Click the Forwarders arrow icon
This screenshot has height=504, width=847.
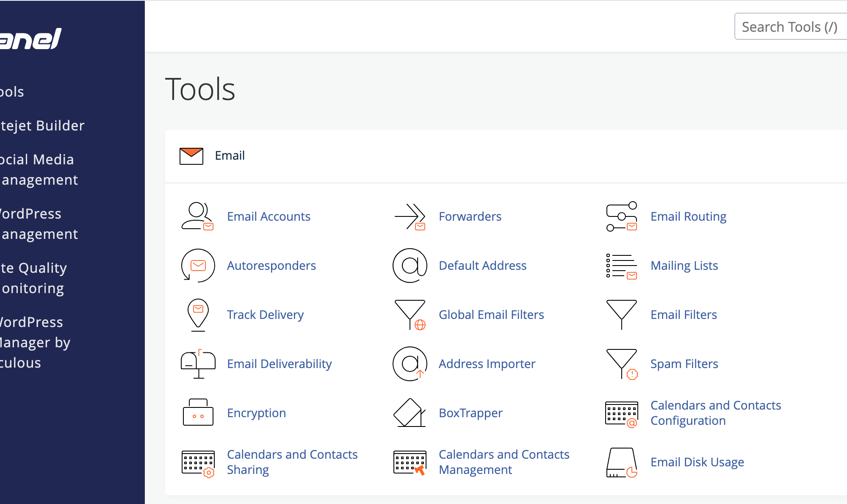410,216
